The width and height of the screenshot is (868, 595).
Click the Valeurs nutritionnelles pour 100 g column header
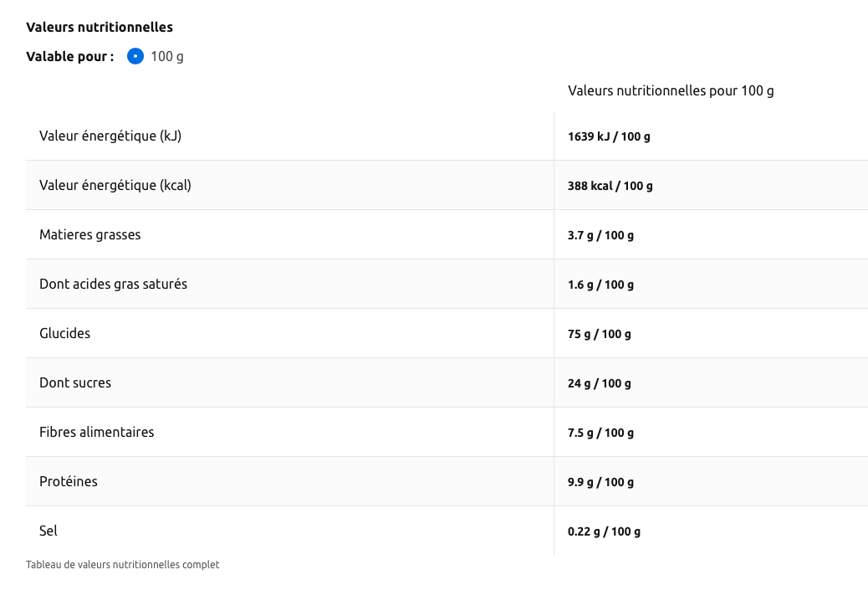[671, 90]
